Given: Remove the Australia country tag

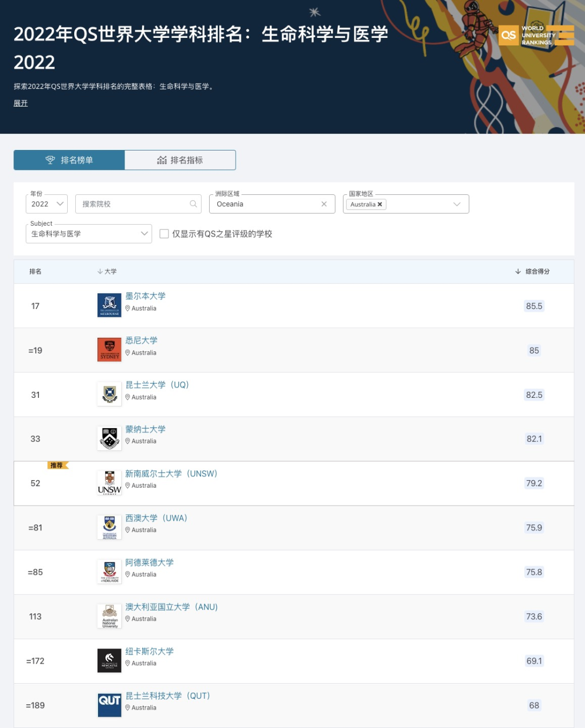Looking at the screenshot, I should point(380,205).
